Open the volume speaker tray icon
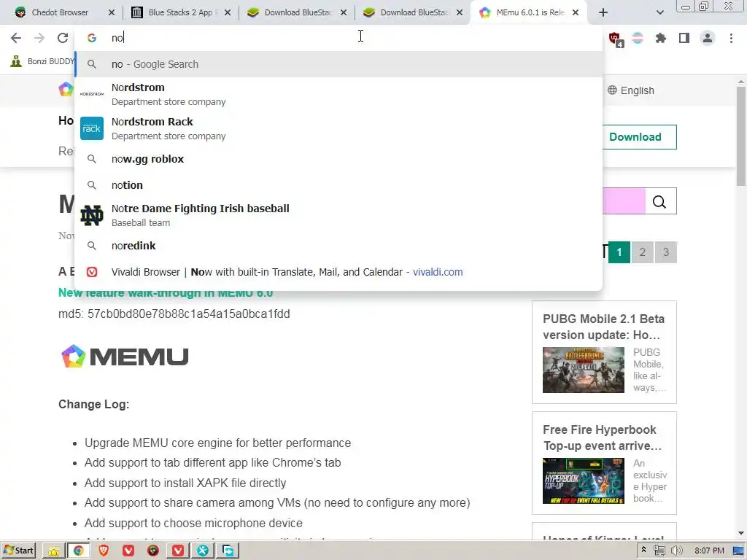 coord(676,551)
